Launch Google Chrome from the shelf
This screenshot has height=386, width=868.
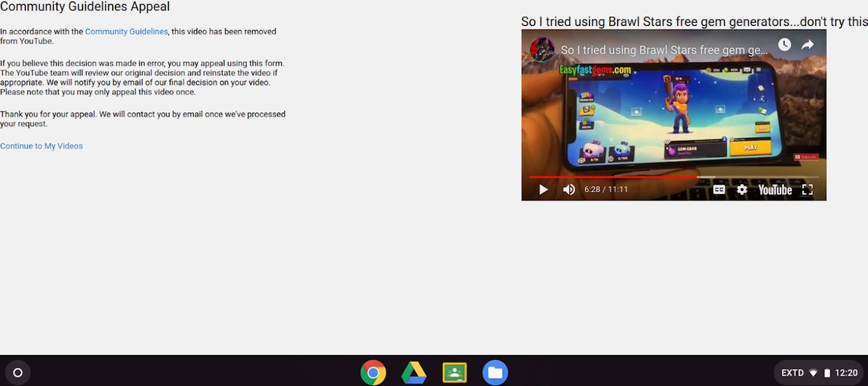(373, 373)
